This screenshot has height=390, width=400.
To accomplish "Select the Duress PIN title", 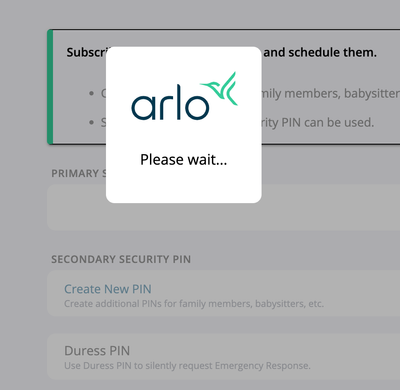I will [x=97, y=351].
